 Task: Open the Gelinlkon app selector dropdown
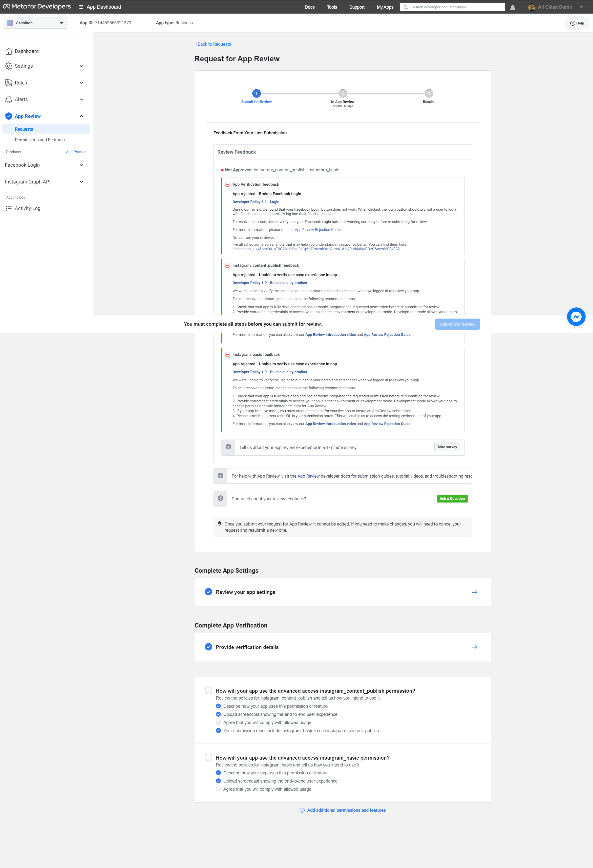[36, 23]
